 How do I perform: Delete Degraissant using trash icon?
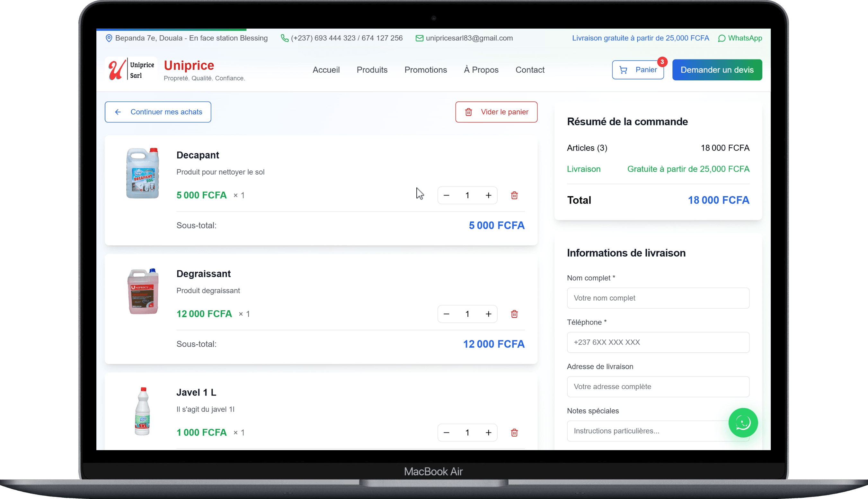coord(514,314)
